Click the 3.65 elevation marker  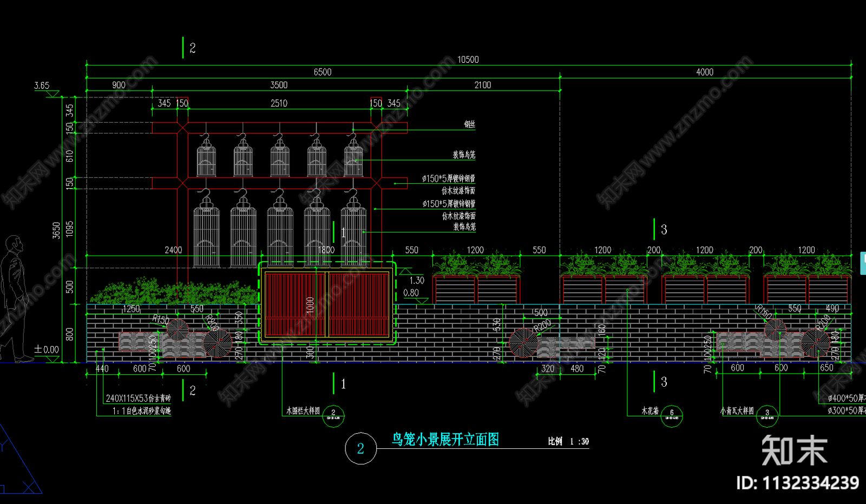click(42, 85)
